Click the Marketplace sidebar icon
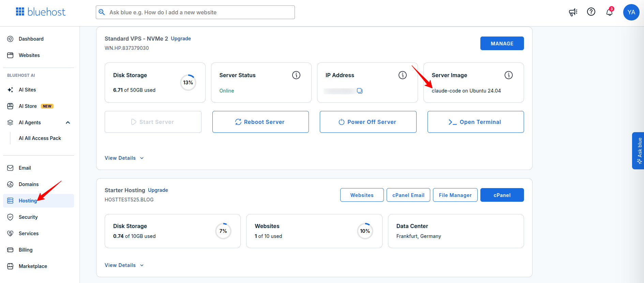This screenshot has height=283, width=644. tap(10, 266)
